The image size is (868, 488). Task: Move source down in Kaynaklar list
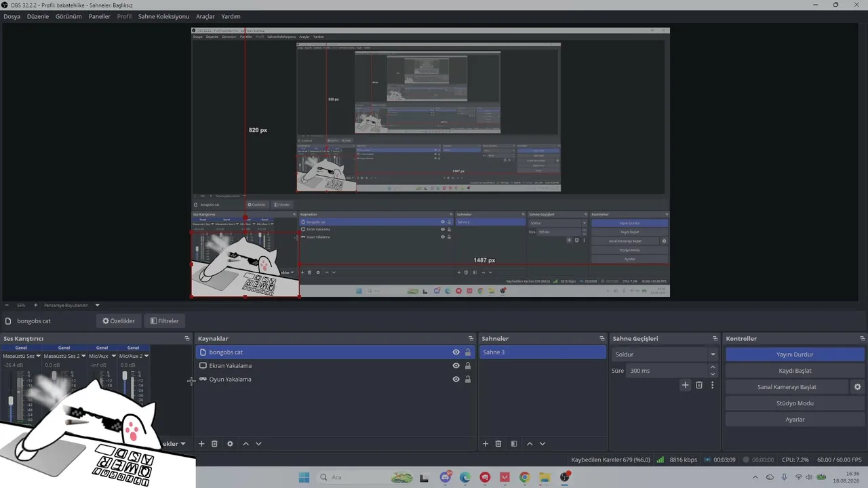[x=258, y=444]
